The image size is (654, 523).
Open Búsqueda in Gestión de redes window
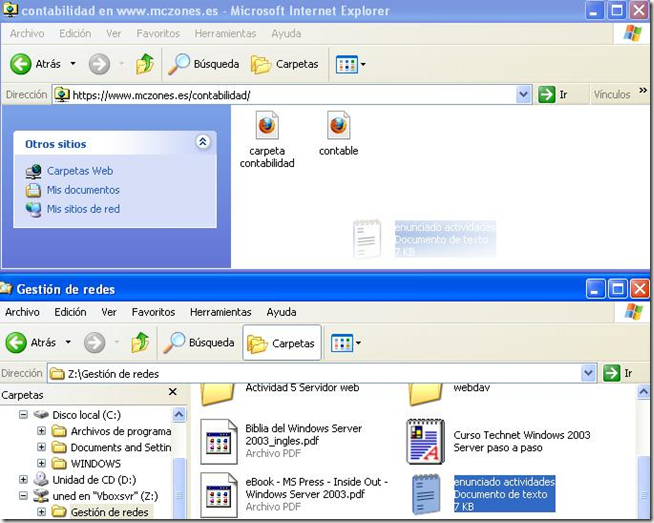tap(199, 342)
